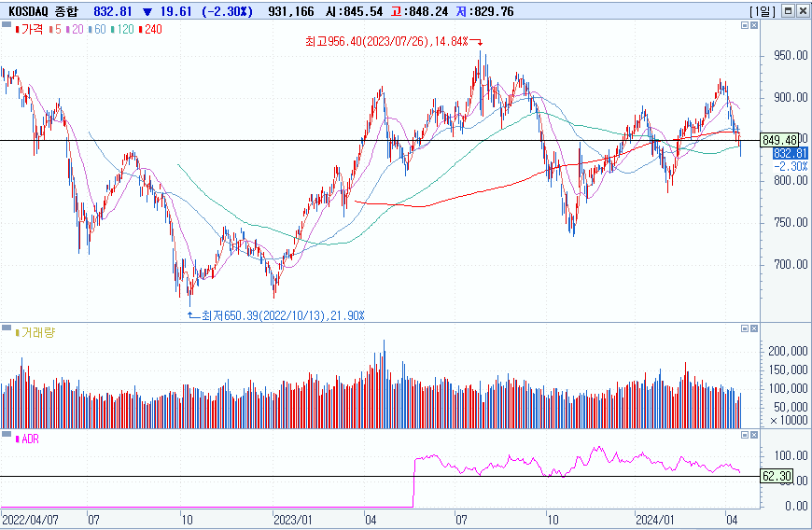812x530 pixels.
Task: Click the volume (거래량) panel's top-left menu handle
Action: pos(7,328)
